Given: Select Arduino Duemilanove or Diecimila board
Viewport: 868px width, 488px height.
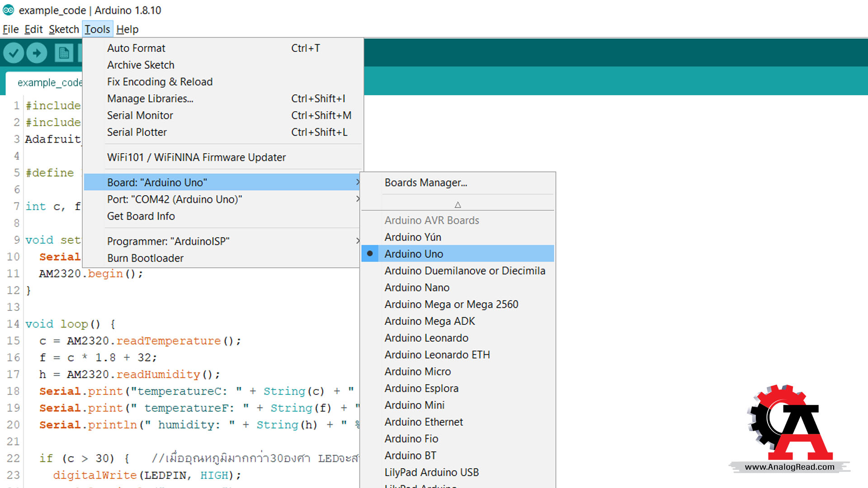Looking at the screenshot, I should 458,271.
